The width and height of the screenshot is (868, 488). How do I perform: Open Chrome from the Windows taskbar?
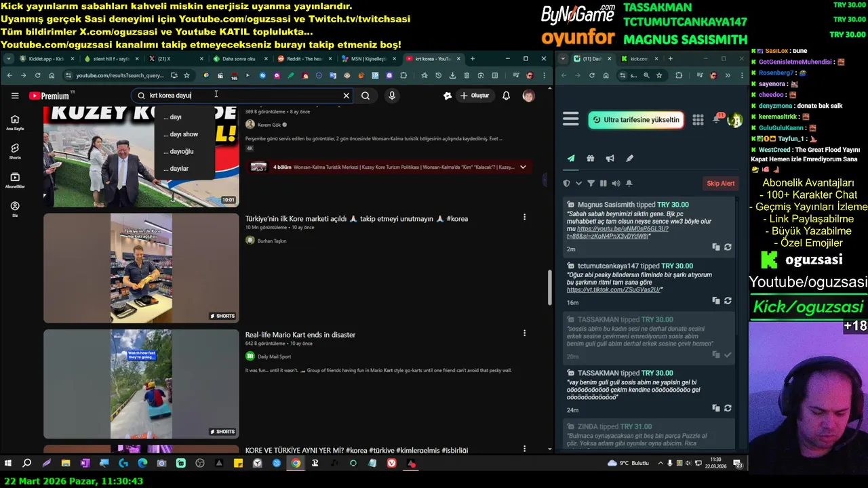296,464
